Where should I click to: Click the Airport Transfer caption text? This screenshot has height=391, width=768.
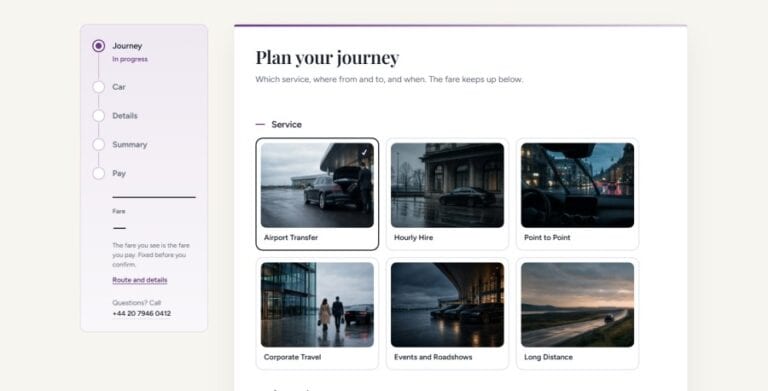pos(291,238)
